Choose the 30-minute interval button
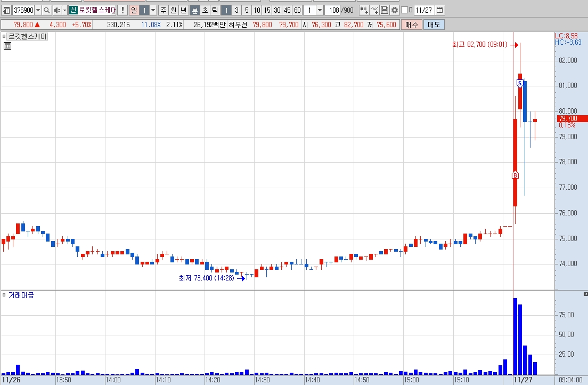Image resolution: width=588 pixels, height=385 pixels. coord(277,10)
